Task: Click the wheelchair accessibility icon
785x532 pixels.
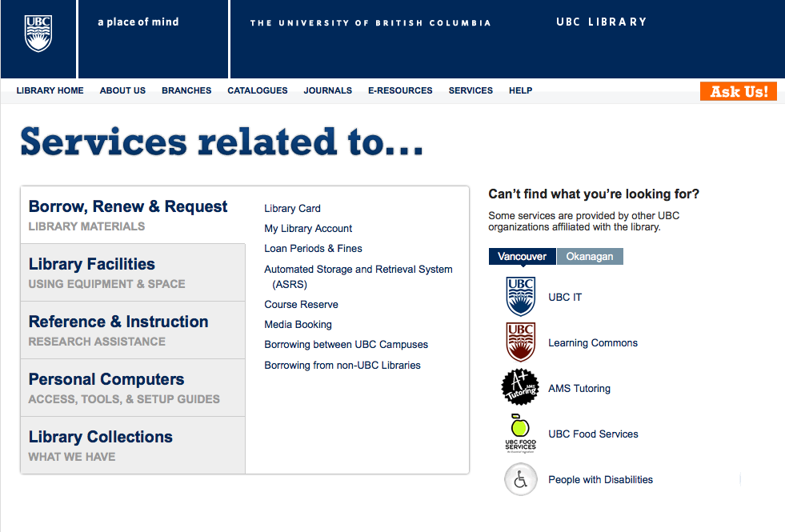Action: click(521, 479)
